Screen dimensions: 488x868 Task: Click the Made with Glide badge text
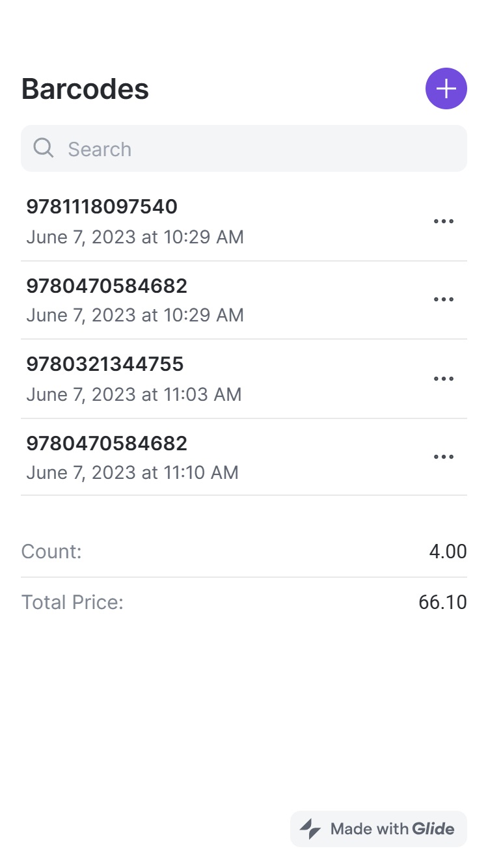coord(392,829)
